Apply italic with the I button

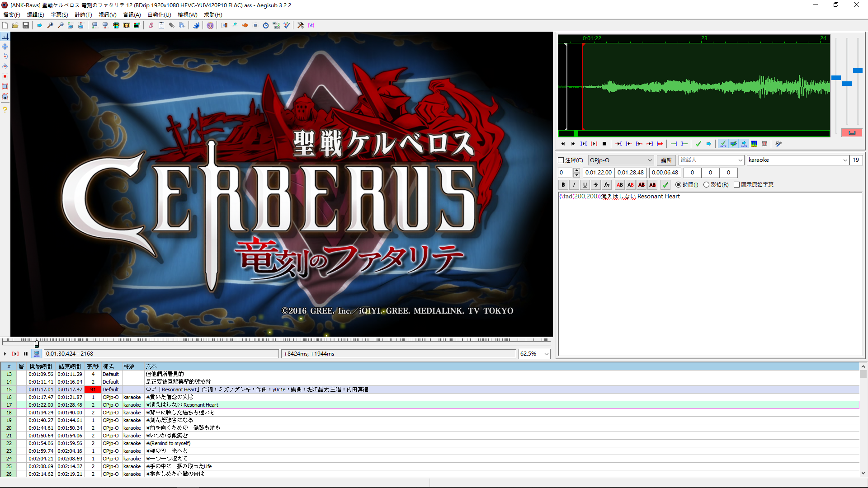tap(574, 184)
